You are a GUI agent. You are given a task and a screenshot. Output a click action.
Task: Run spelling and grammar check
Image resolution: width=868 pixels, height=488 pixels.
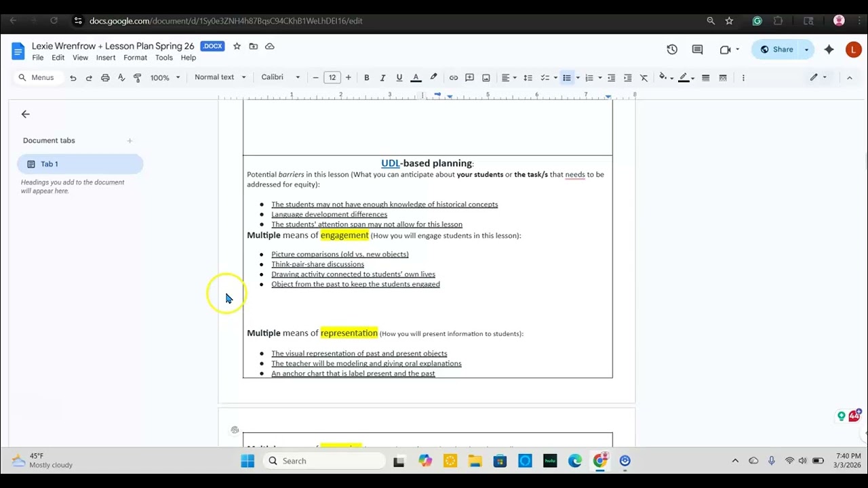coord(121,78)
